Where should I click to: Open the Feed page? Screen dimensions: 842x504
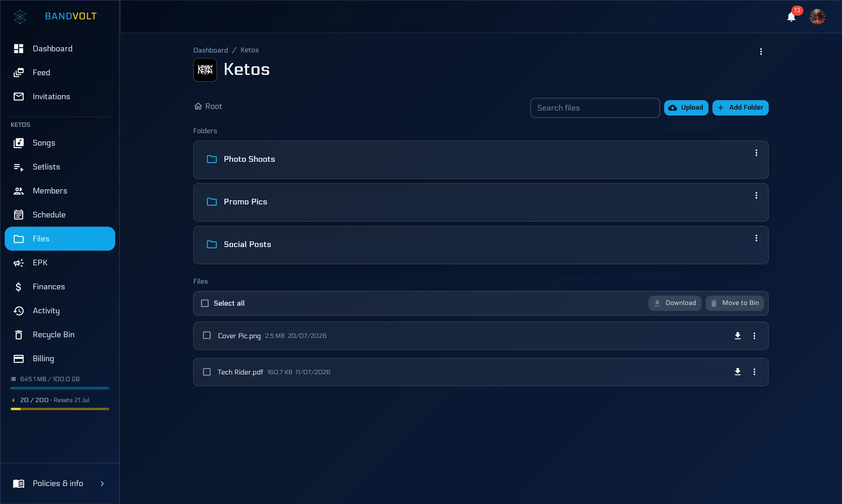tap(60, 73)
